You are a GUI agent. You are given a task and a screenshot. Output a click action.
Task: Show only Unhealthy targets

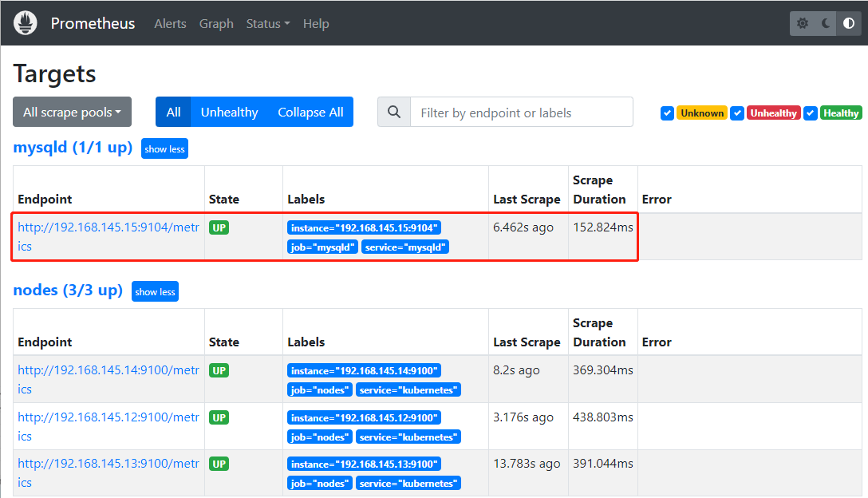[229, 112]
